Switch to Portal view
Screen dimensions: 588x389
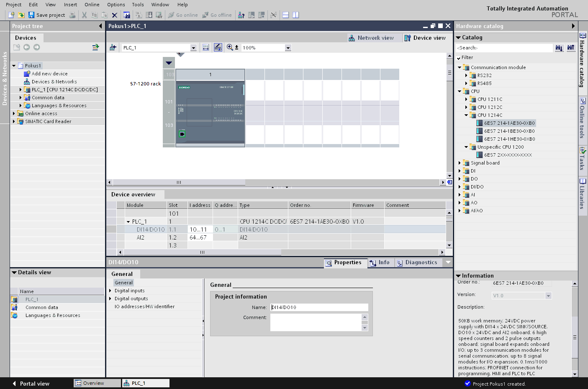click(31, 384)
